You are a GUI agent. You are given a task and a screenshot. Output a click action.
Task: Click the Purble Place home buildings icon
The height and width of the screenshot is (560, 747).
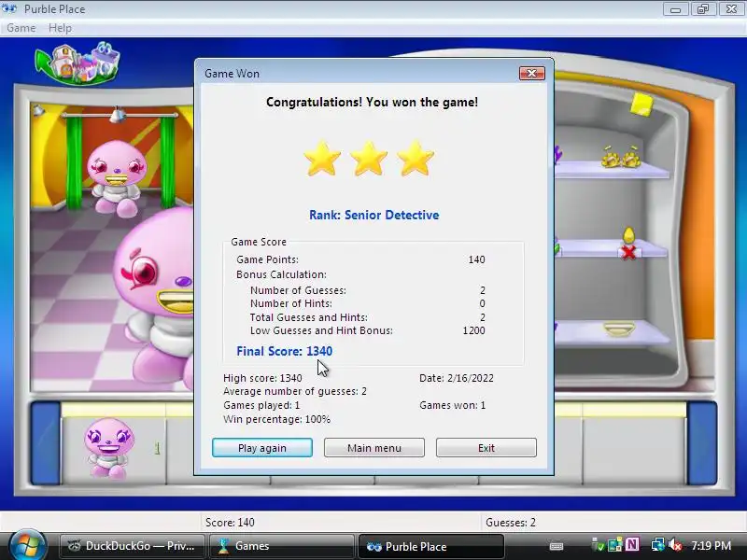tap(78, 63)
